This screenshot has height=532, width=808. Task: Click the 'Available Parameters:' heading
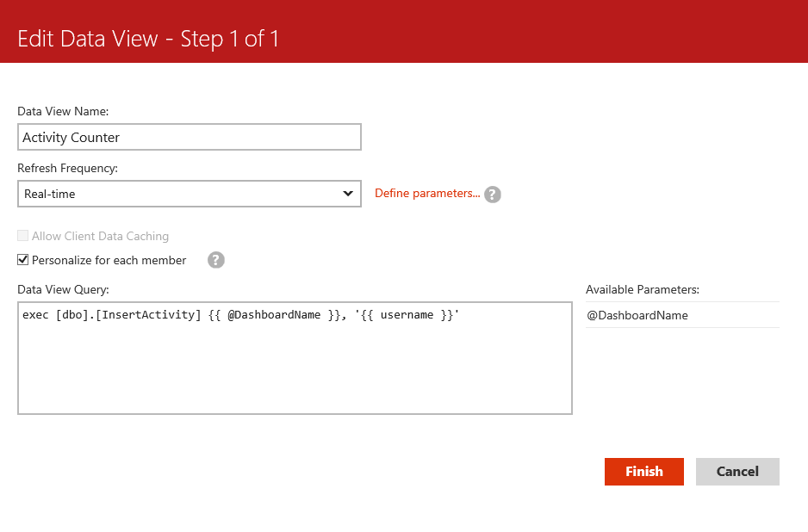[643, 289]
